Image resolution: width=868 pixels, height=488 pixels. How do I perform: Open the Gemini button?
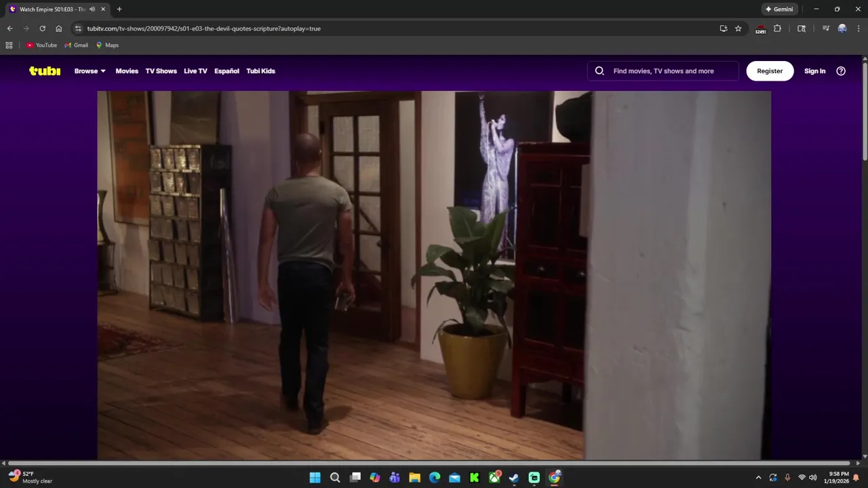779,9
